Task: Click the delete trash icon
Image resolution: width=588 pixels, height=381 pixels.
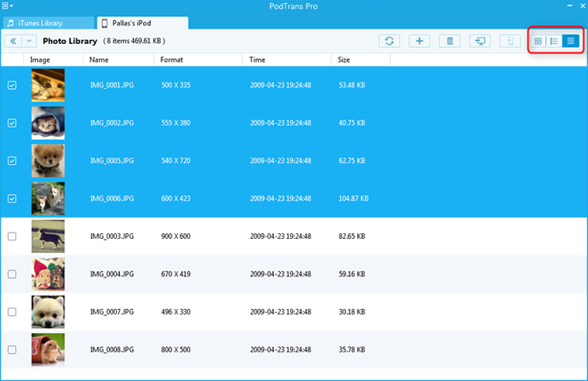Action: [450, 41]
